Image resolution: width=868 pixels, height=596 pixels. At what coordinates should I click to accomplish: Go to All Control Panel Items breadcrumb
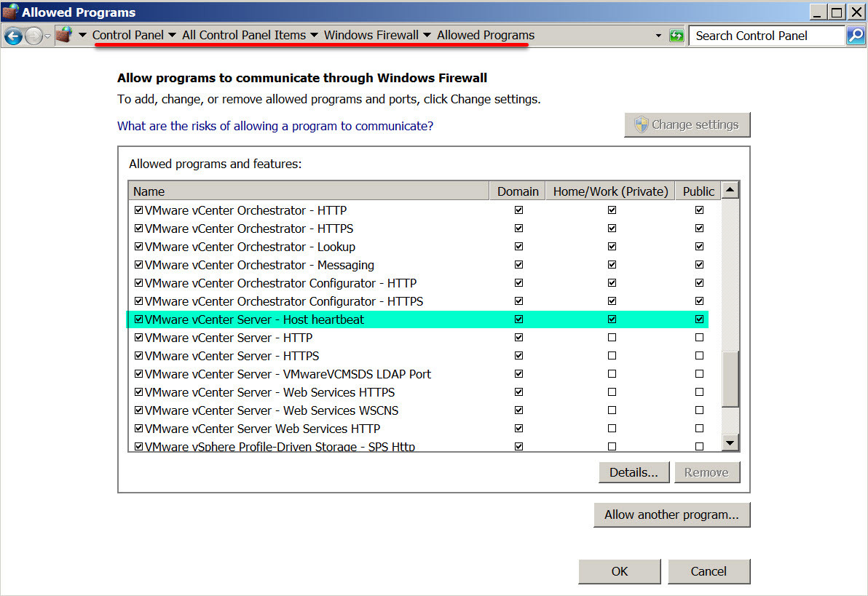pyautogui.click(x=244, y=35)
